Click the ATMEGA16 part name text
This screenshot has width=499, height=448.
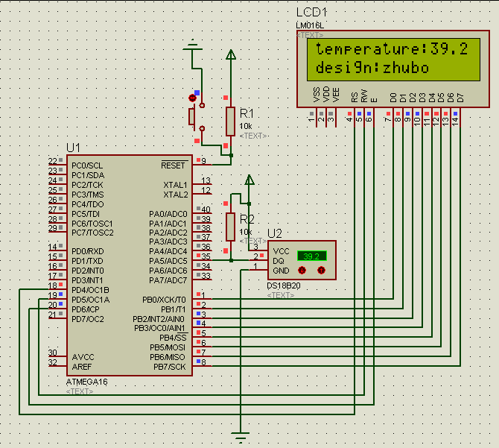[x=87, y=382]
